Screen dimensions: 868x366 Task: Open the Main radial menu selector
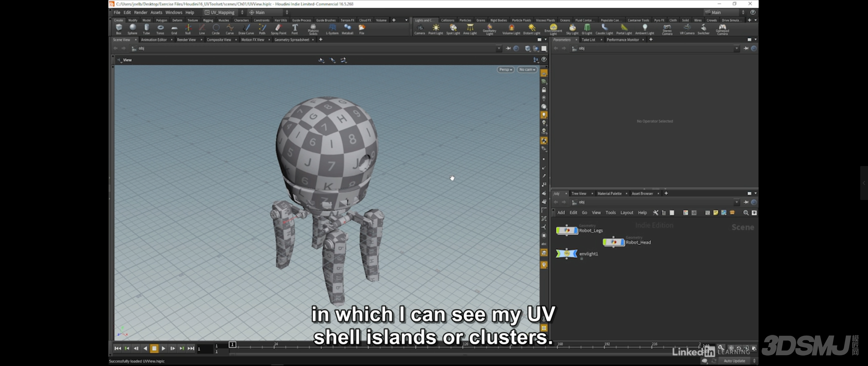tap(269, 12)
